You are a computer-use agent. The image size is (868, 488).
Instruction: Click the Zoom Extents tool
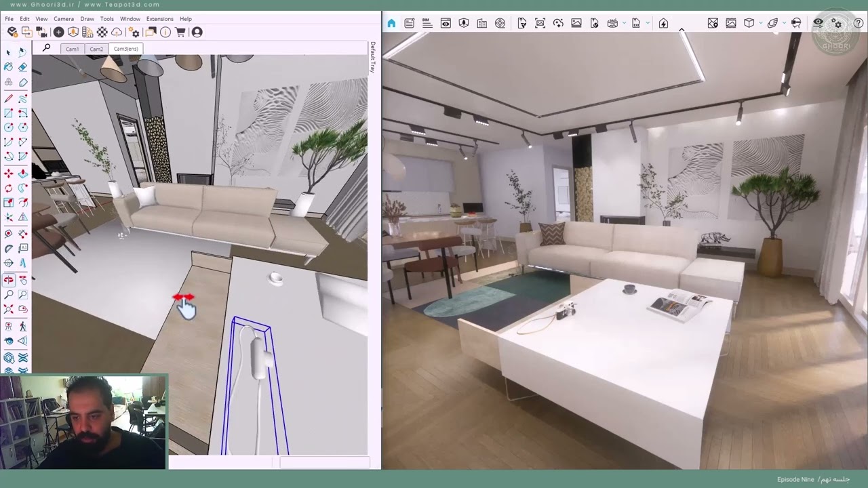[x=8, y=310]
